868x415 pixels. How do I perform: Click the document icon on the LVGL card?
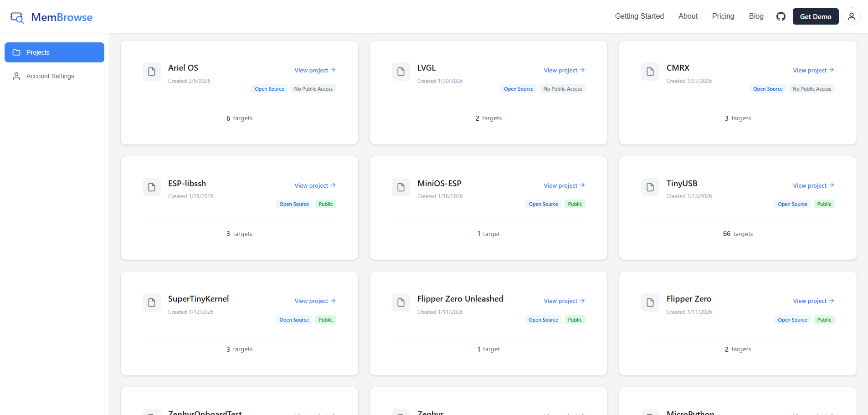(401, 72)
